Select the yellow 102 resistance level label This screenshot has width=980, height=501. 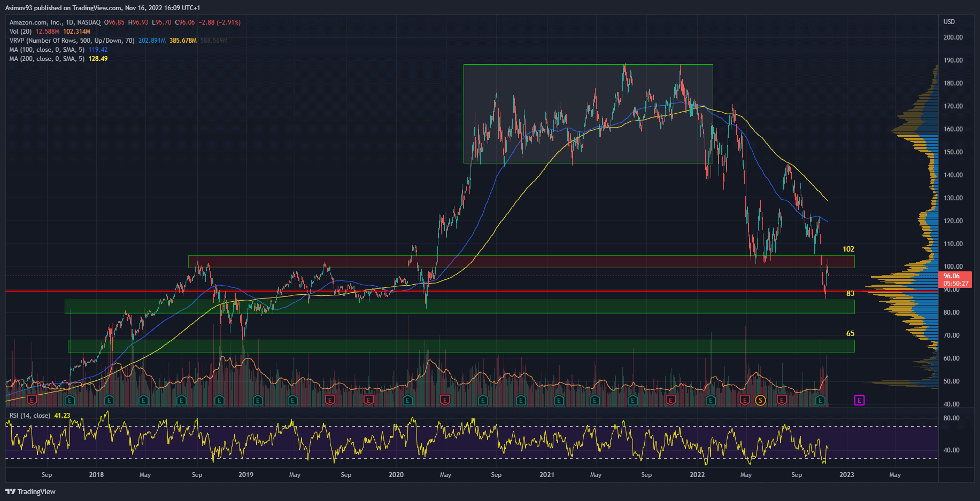click(x=848, y=249)
